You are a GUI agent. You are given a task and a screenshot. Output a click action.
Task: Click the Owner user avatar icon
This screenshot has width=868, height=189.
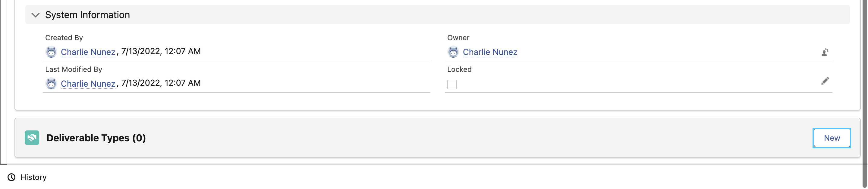point(453,52)
